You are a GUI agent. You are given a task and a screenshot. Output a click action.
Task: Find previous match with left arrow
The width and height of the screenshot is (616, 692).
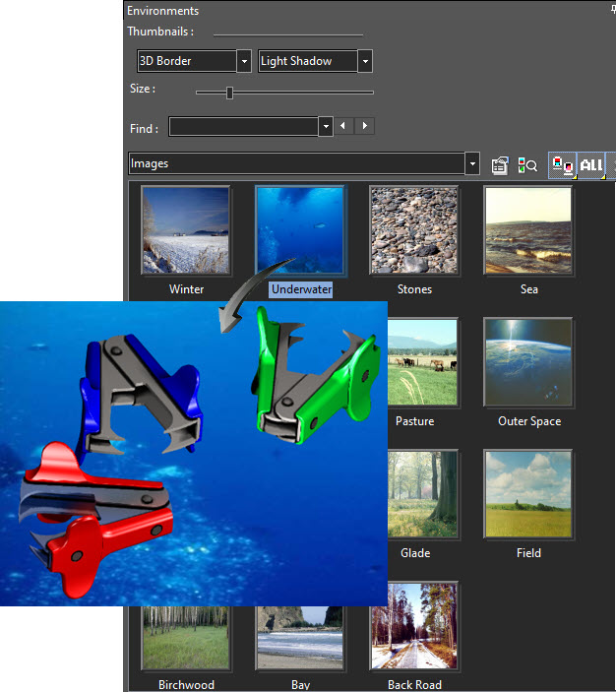(343, 126)
